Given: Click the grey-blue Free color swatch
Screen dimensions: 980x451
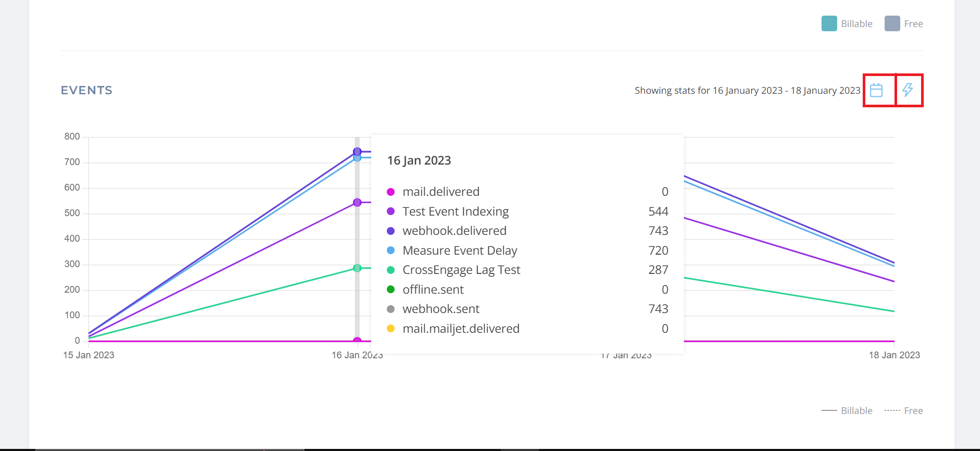Looking at the screenshot, I should 892,23.
